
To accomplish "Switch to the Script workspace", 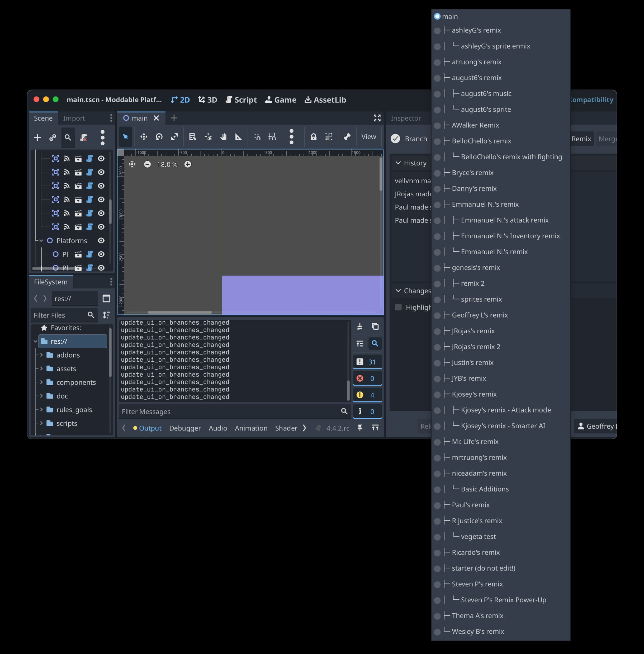I will click(241, 100).
